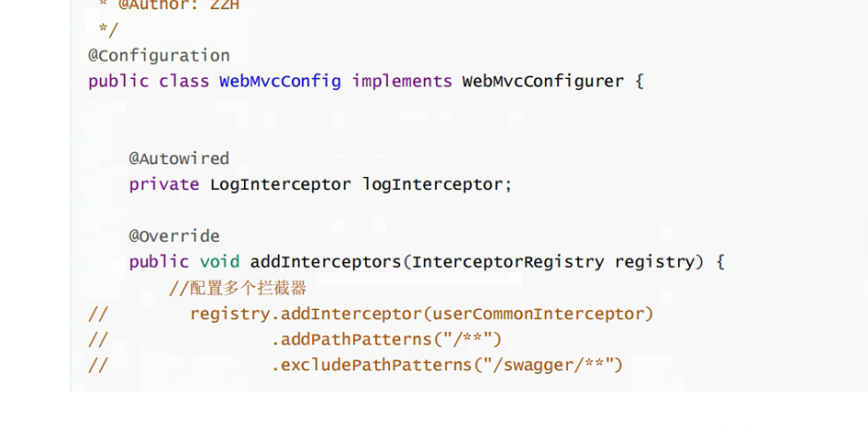Click the commented addPathPatterns call

[386, 339]
